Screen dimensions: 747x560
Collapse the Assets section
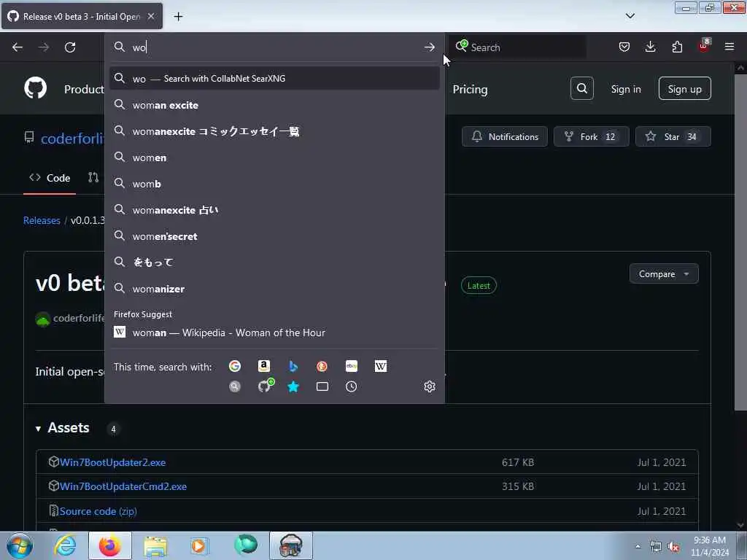(x=63, y=428)
